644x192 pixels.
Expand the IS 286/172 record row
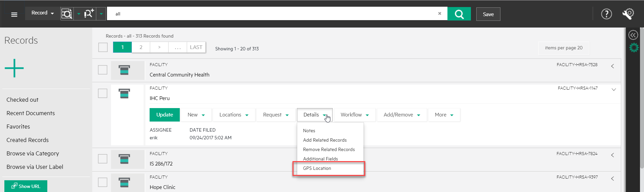612,155
